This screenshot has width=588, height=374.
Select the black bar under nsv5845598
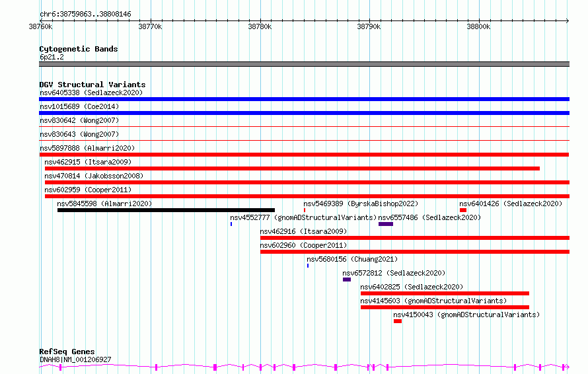pos(166,210)
